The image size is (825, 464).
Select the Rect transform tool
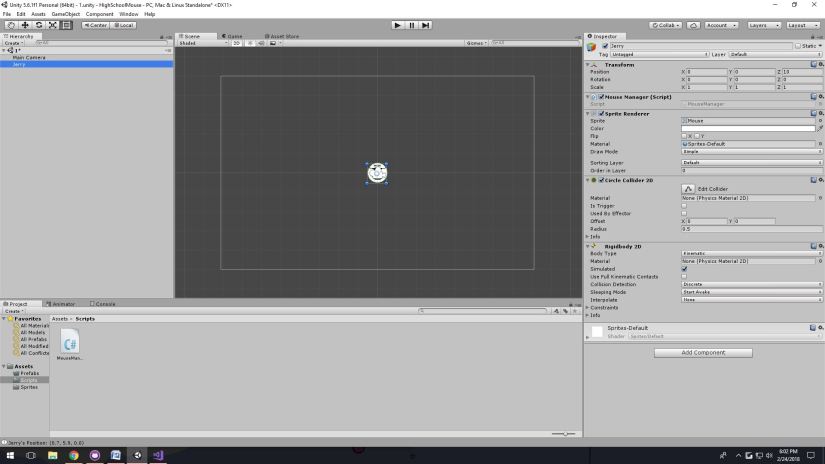[66, 25]
